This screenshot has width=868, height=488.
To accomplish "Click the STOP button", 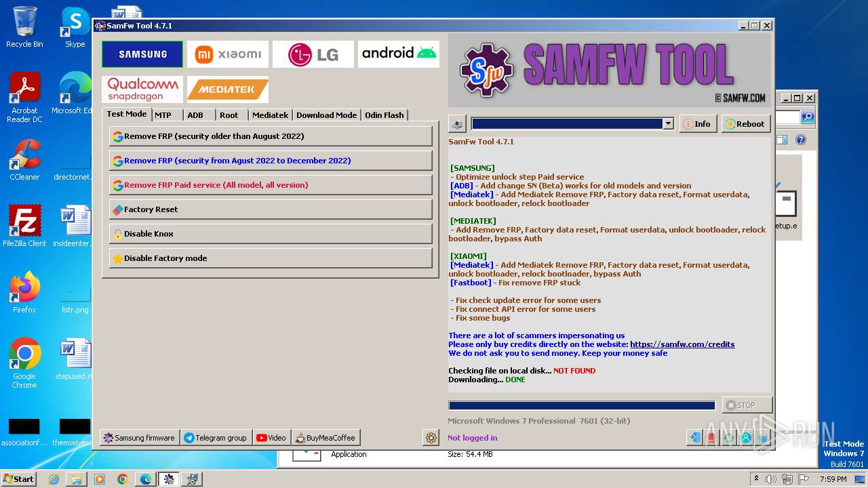I will [x=747, y=405].
